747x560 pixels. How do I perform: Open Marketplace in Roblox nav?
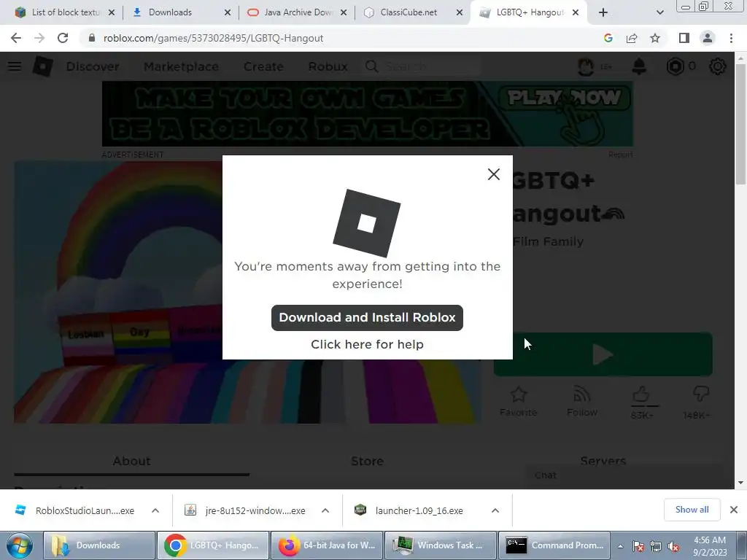(x=181, y=66)
